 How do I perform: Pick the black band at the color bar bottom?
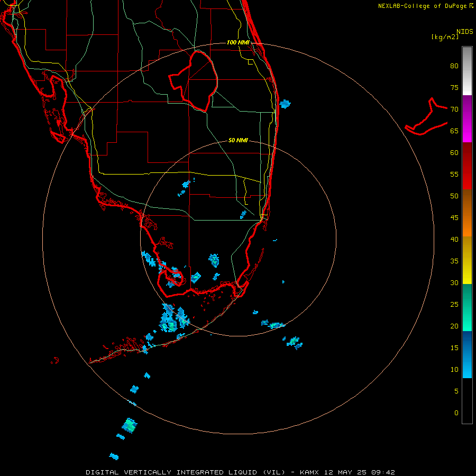click(467, 401)
